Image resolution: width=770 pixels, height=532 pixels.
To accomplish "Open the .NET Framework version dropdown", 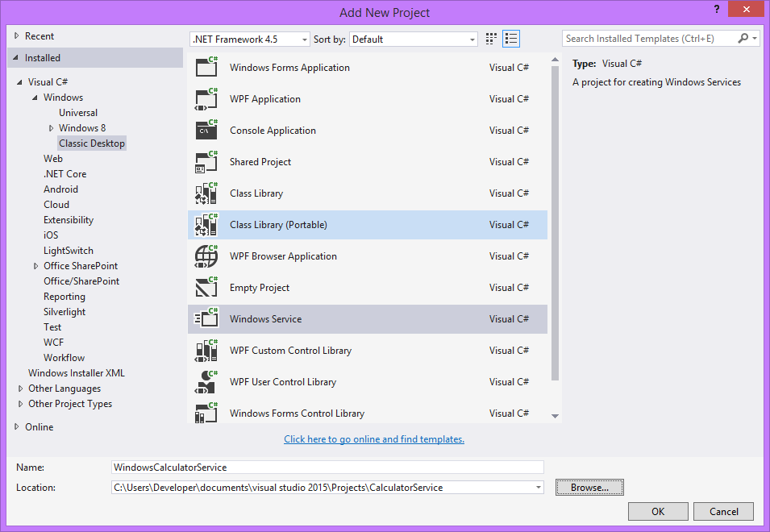I will tap(250, 39).
